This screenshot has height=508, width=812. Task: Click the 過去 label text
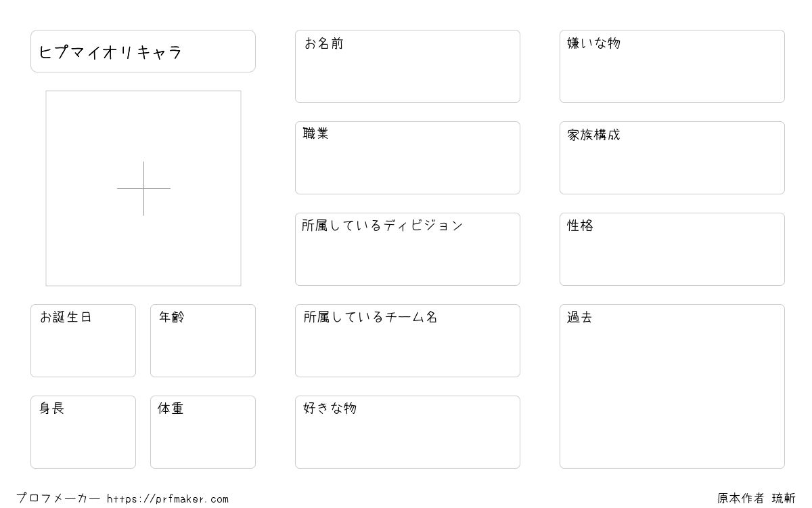580,317
